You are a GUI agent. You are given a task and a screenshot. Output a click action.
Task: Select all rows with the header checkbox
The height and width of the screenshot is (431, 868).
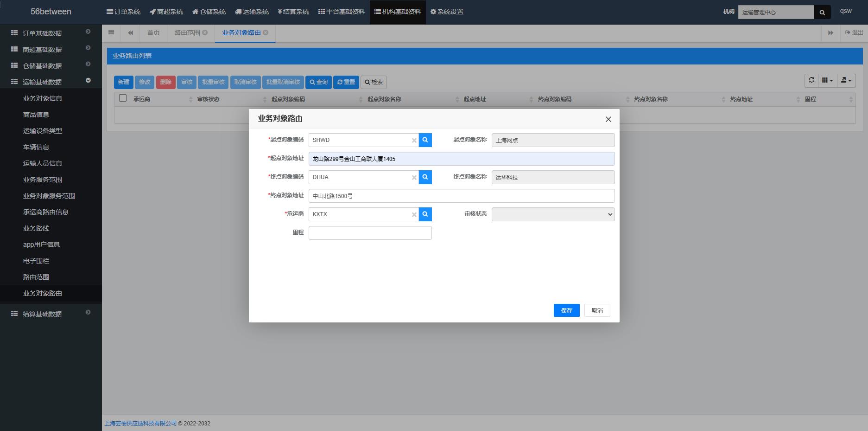(123, 98)
